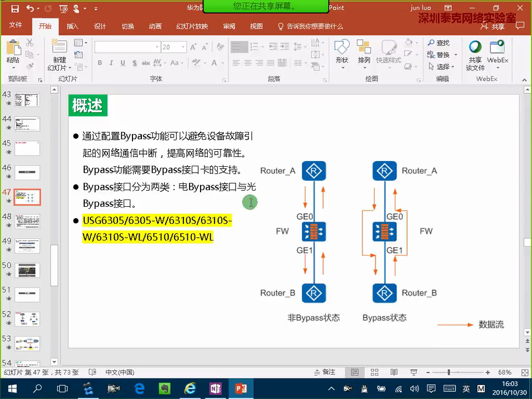Open the 选择 selection dropdown
This screenshot has height=399, width=532.
coord(442,66)
